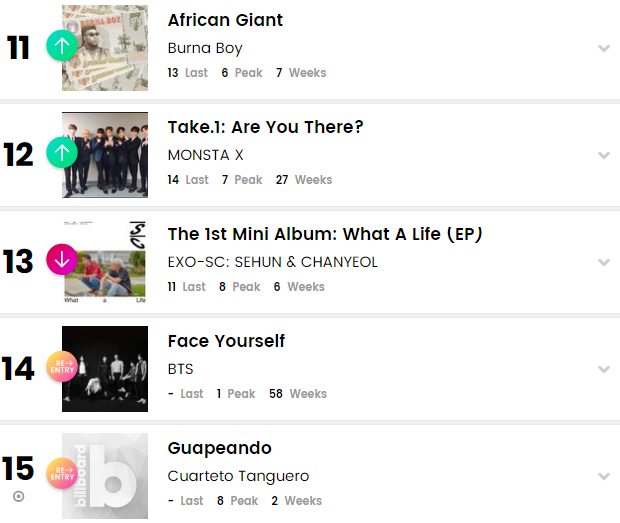Open the African Giant album cover
This screenshot has width=620, height=523.
click(105, 48)
